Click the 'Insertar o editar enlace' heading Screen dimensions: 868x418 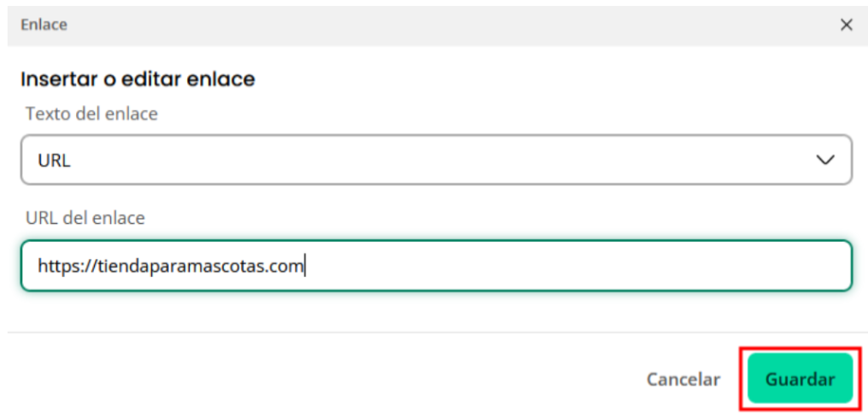(138, 79)
